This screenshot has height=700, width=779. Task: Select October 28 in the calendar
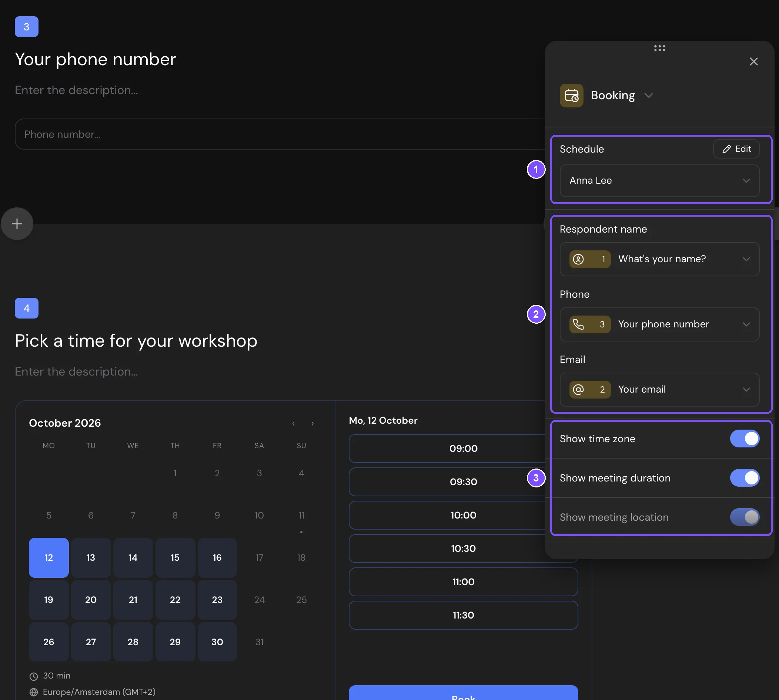pyautogui.click(x=133, y=642)
